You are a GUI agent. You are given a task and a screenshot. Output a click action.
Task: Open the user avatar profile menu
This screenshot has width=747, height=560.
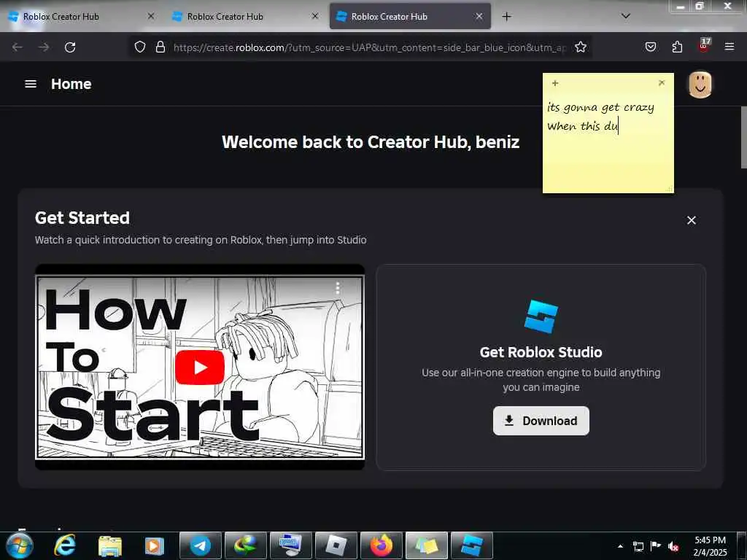(x=700, y=85)
